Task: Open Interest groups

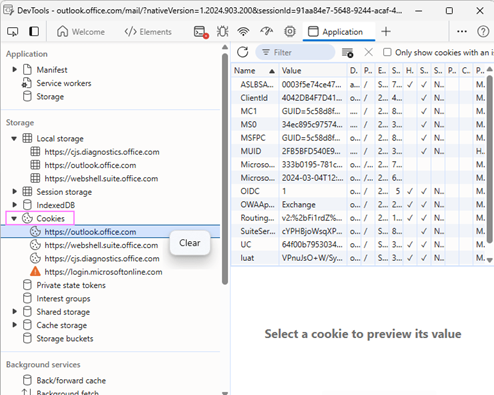Action: [63, 299]
